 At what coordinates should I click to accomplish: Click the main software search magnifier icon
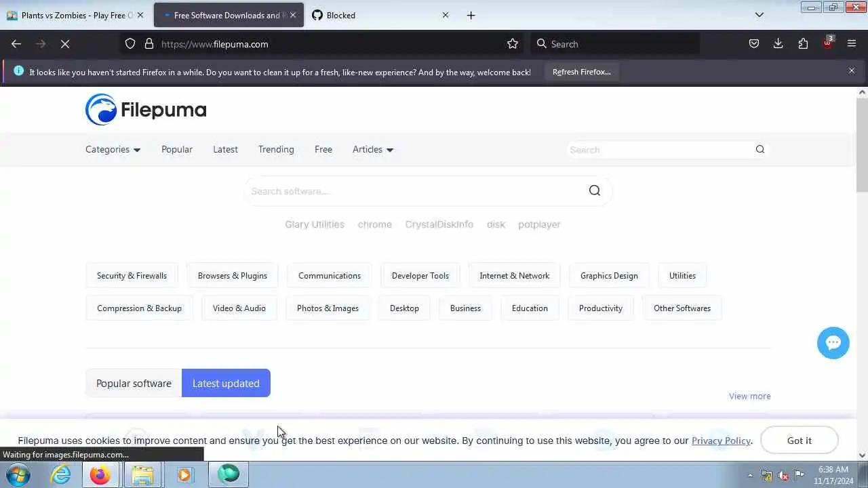point(595,190)
